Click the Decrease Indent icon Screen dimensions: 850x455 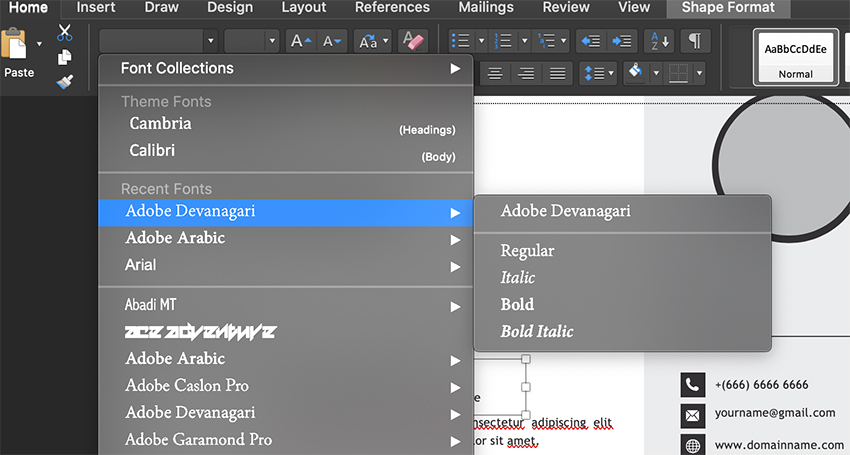(590, 41)
